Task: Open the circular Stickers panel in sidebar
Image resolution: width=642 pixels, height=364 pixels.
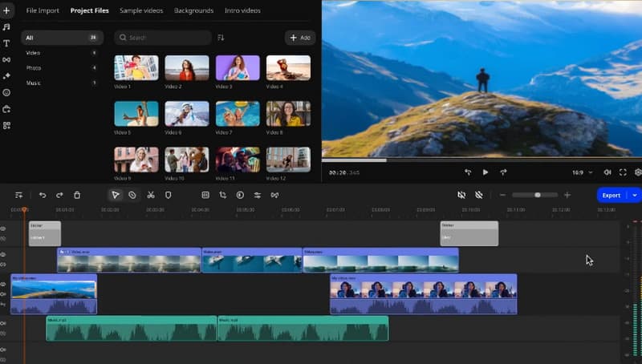Action: click(x=6, y=93)
